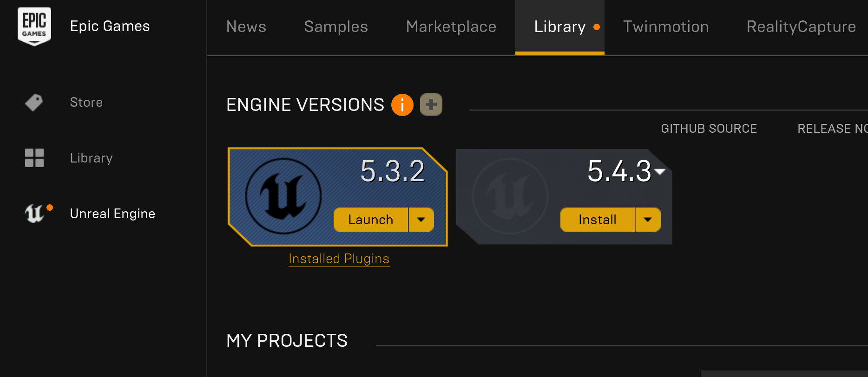This screenshot has width=868, height=377.
Task: Expand the Install options dropdown arrow
Action: (x=648, y=220)
